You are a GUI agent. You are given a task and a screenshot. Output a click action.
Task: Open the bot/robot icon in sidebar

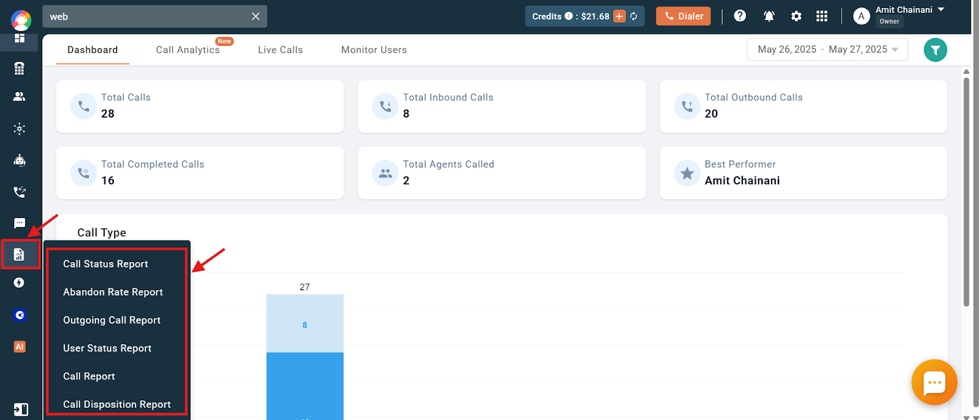[20, 160]
